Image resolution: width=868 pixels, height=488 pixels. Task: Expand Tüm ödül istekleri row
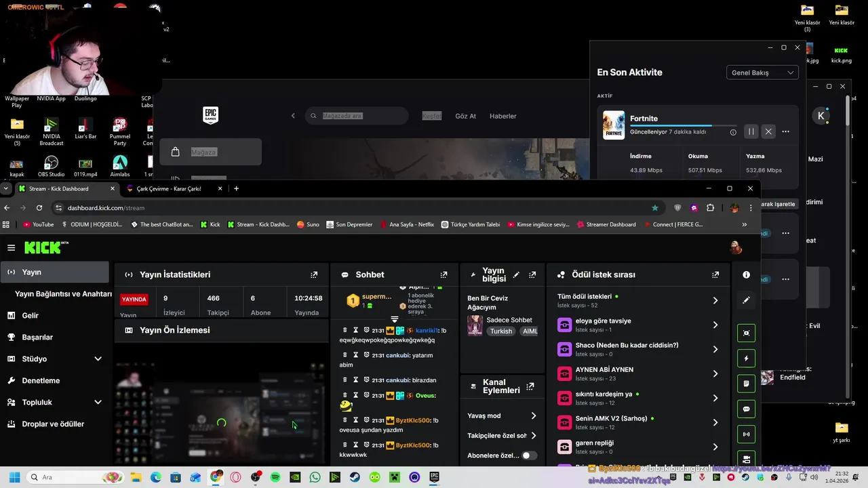[715, 300]
